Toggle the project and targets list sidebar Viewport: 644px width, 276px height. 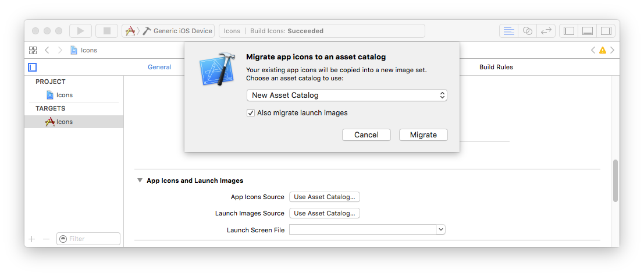pyautogui.click(x=33, y=67)
